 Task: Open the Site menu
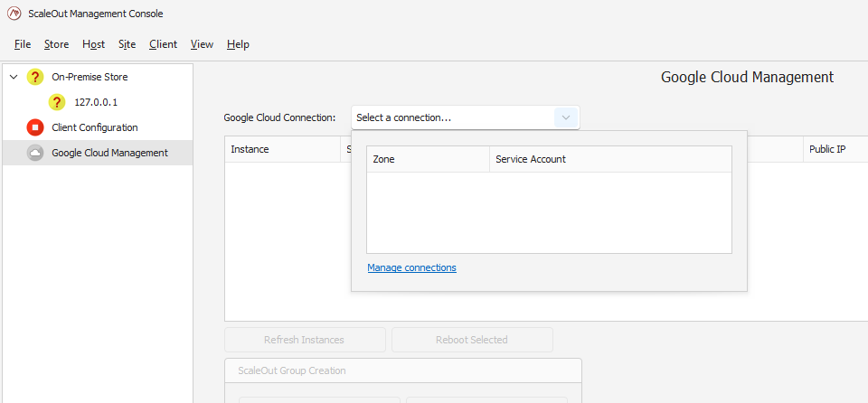pyautogui.click(x=127, y=44)
